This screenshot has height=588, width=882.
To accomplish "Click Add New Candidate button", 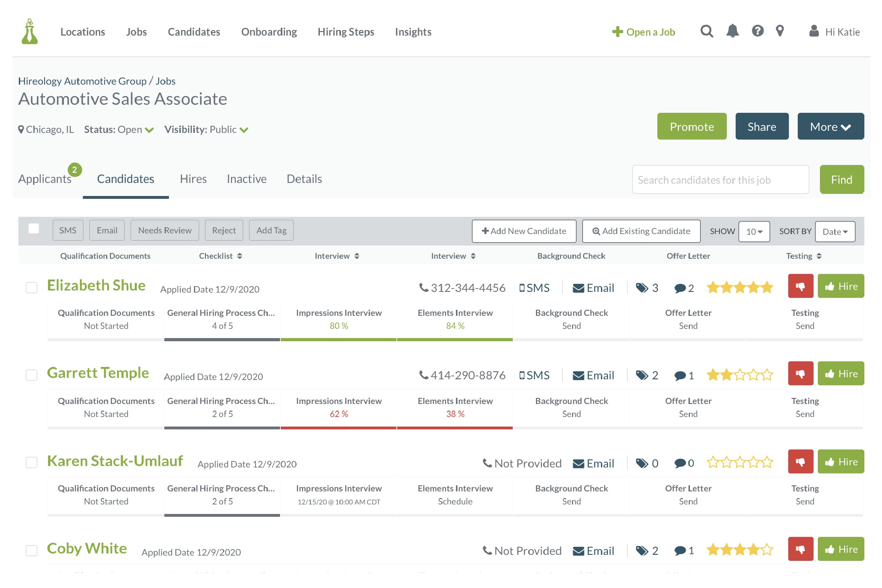I will click(x=524, y=231).
